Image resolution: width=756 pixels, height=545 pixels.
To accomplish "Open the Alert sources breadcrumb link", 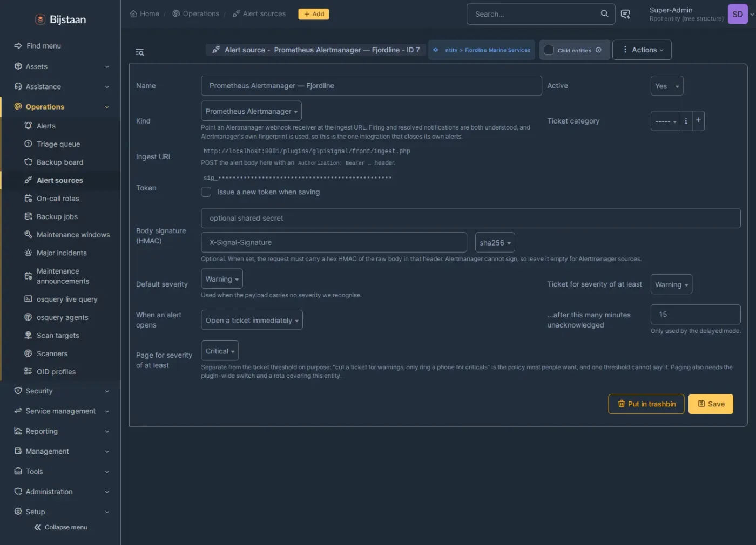I will (x=259, y=14).
